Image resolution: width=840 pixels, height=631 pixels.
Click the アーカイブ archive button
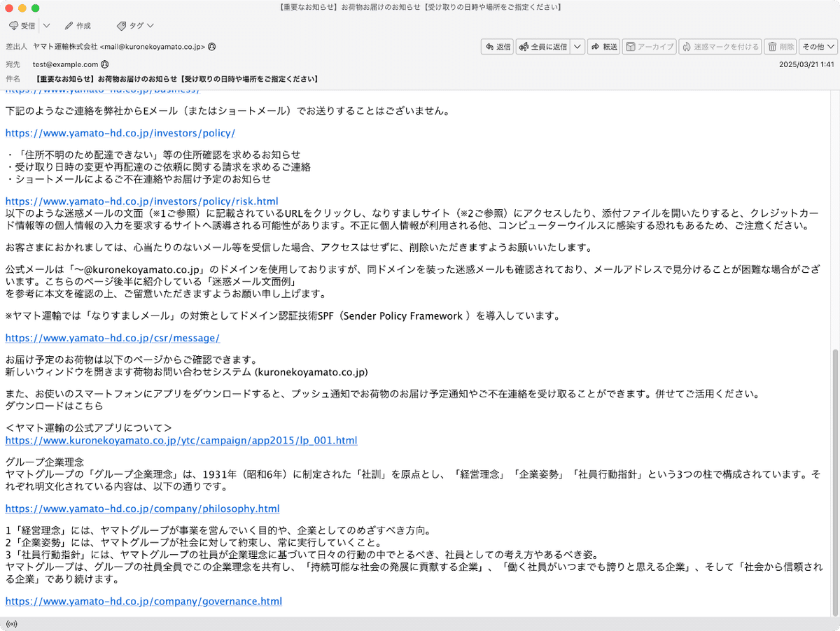[649, 47]
